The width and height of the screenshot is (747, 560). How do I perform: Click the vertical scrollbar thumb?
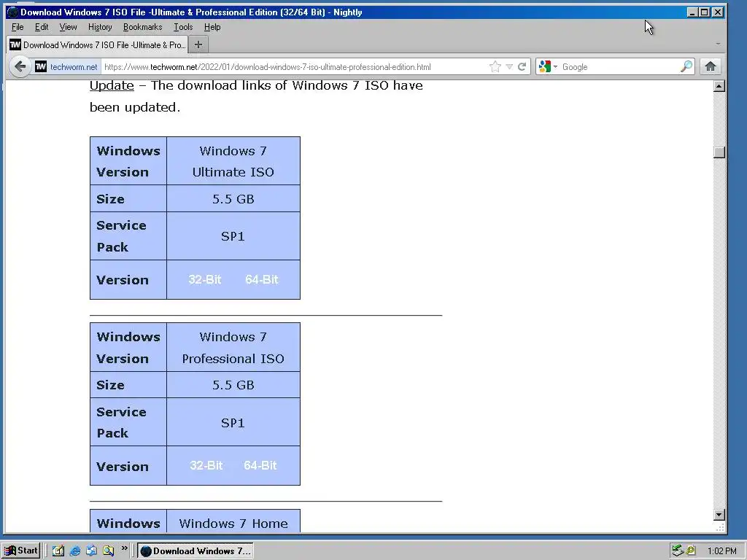[x=719, y=152]
